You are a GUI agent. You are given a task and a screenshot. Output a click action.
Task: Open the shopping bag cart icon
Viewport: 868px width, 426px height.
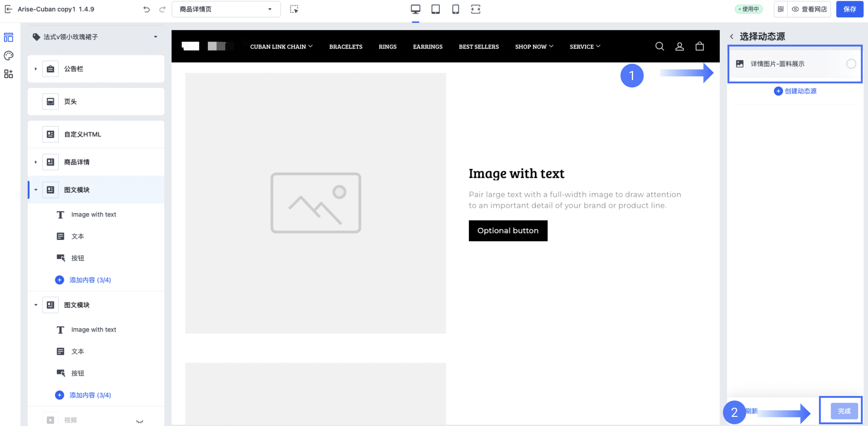coord(699,47)
